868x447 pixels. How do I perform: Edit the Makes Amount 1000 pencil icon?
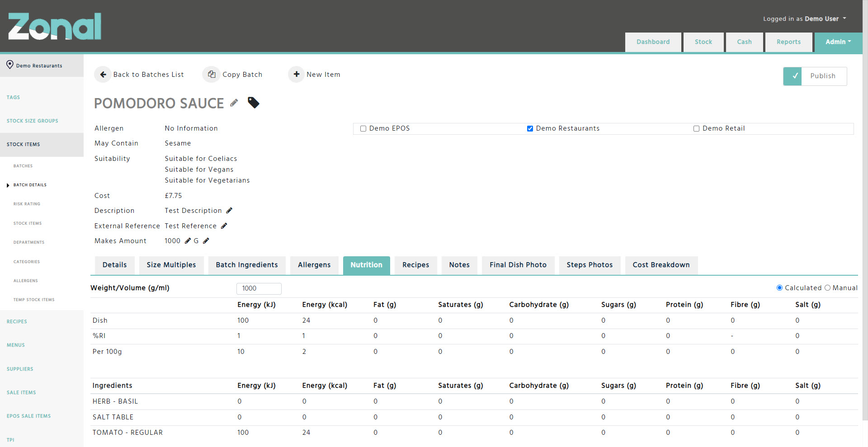pos(188,240)
